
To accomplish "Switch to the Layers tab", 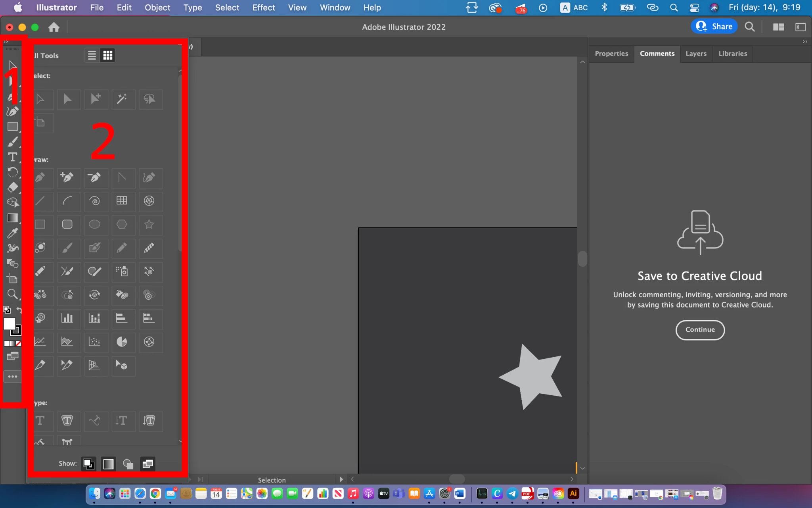I will (696, 54).
